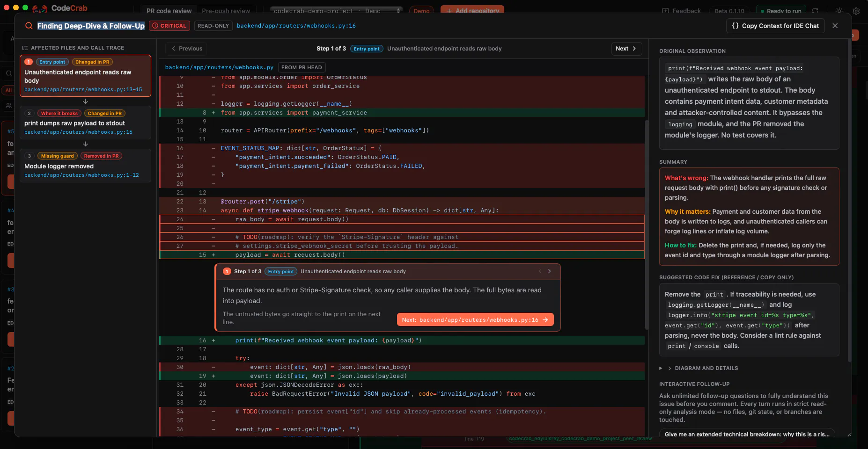Click the number 1 badge on the Entry point card
This screenshot has width=868, height=449.
click(x=29, y=62)
